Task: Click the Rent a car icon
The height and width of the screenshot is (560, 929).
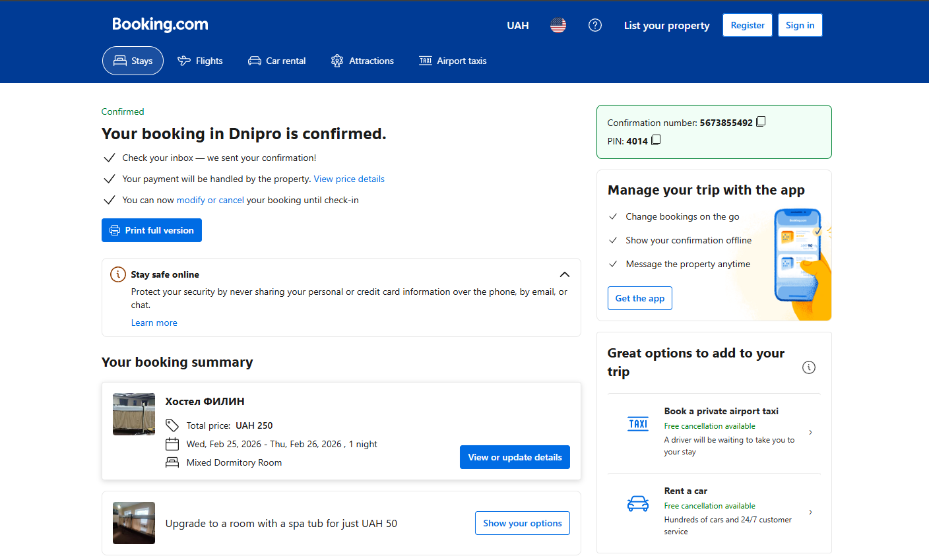Action: (x=638, y=504)
